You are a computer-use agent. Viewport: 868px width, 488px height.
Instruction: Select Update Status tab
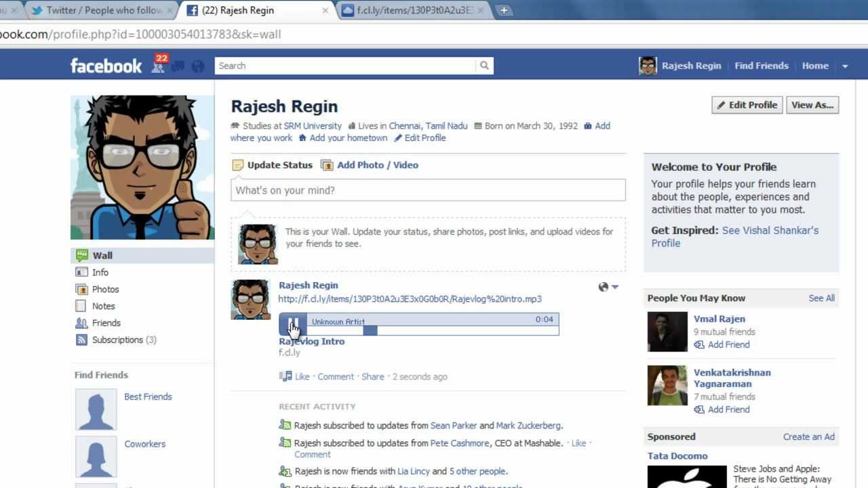(x=273, y=165)
